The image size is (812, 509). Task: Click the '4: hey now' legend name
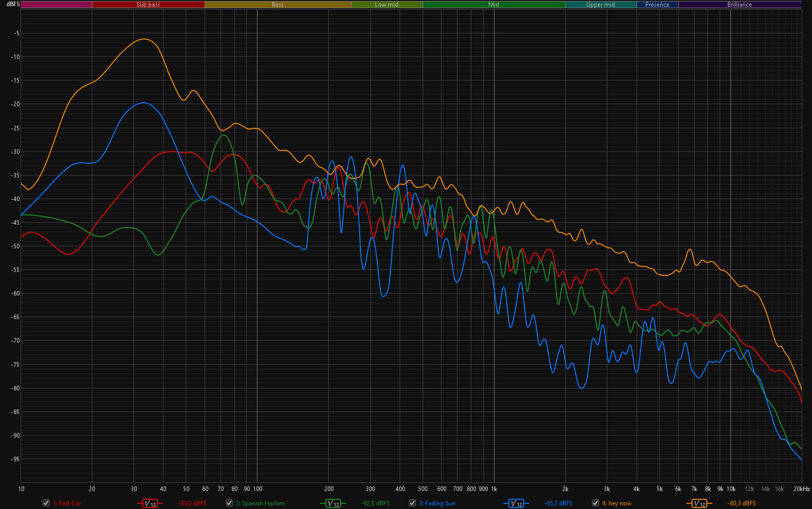[617, 503]
